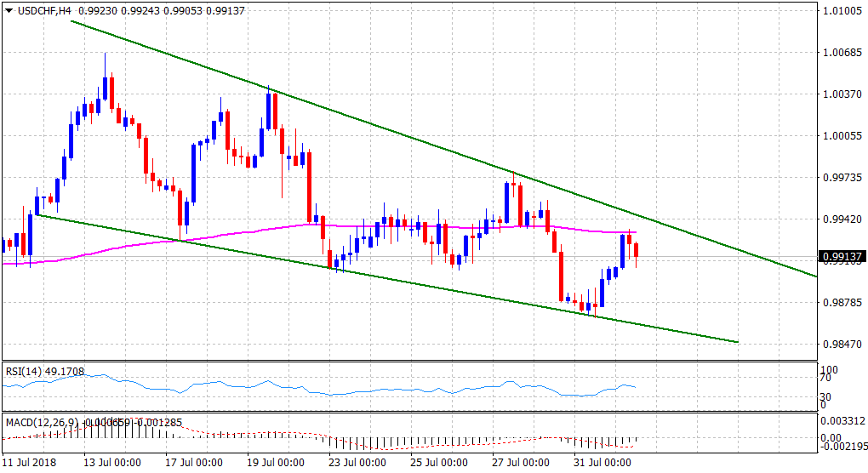Click the 31 Jul 00:00 date label
This screenshot has width=868, height=473.
(602, 463)
